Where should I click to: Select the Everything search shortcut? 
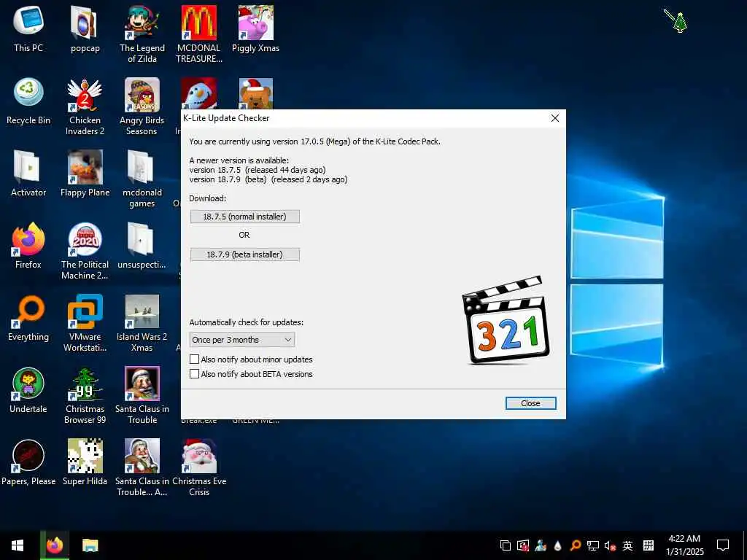pos(28,318)
